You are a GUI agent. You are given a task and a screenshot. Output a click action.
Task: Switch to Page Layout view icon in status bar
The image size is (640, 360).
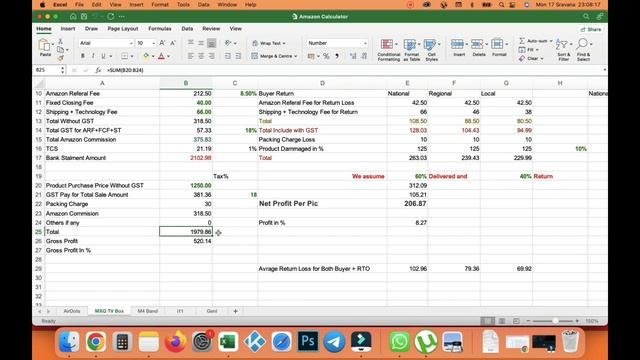click(502, 321)
